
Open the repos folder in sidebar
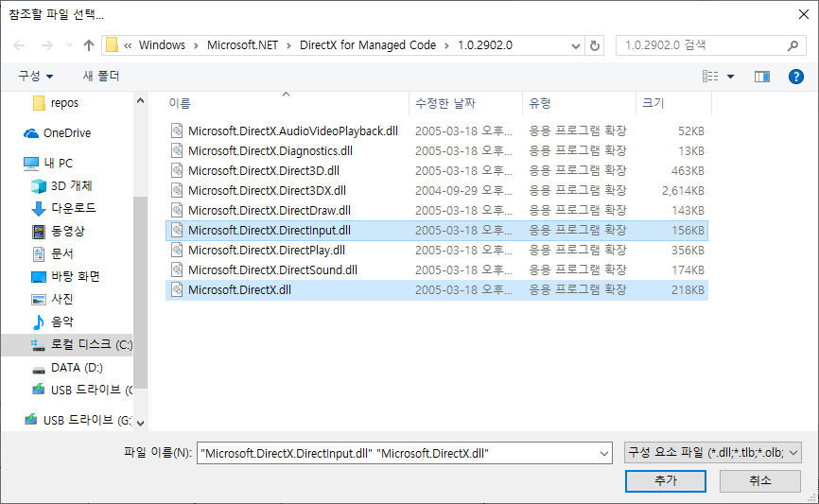click(x=57, y=103)
